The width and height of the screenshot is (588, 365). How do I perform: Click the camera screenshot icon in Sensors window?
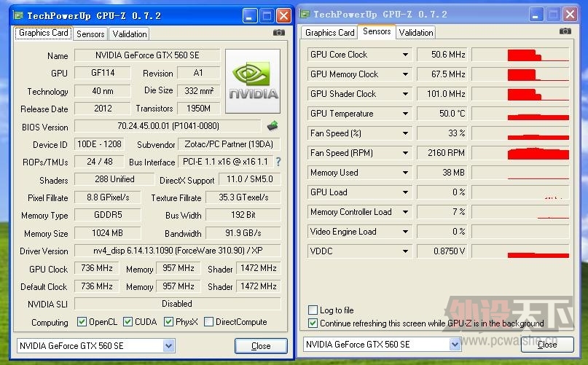[x=565, y=31]
